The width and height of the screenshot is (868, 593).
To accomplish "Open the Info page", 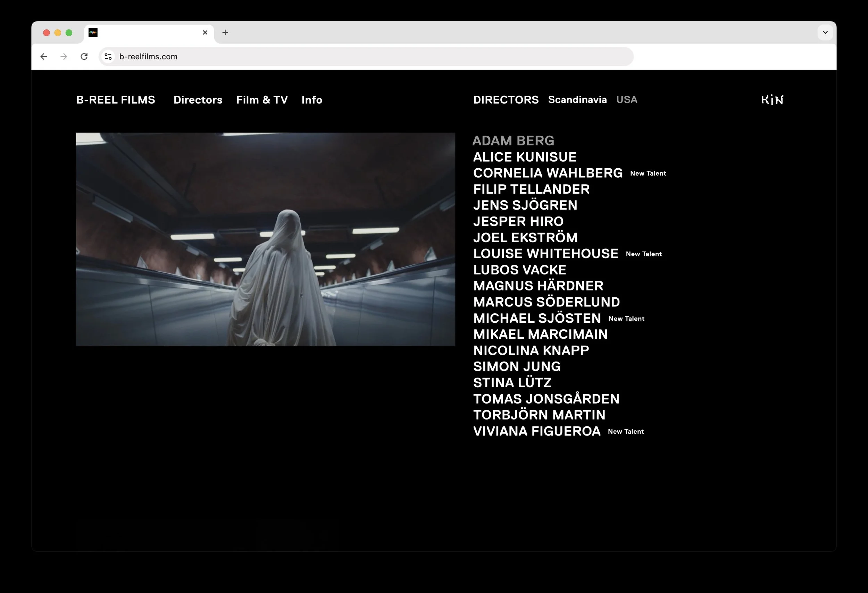I will [311, 100].
